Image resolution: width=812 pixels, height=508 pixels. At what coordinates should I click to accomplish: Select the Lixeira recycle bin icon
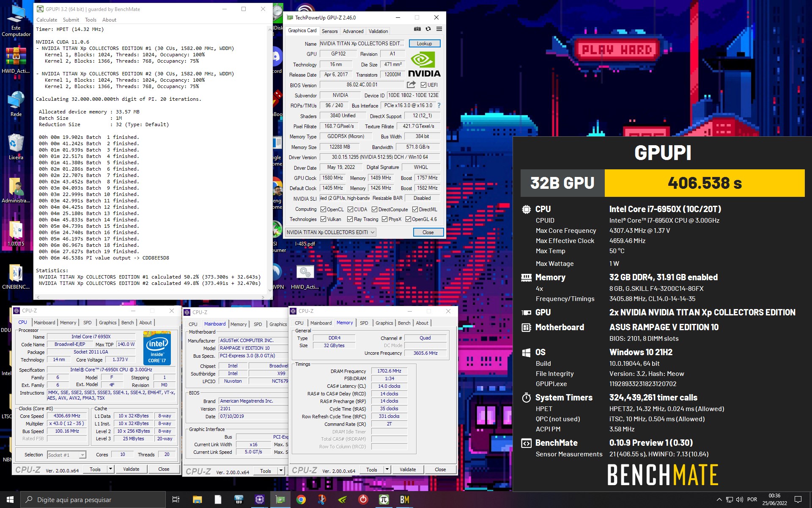click(16, 147)
